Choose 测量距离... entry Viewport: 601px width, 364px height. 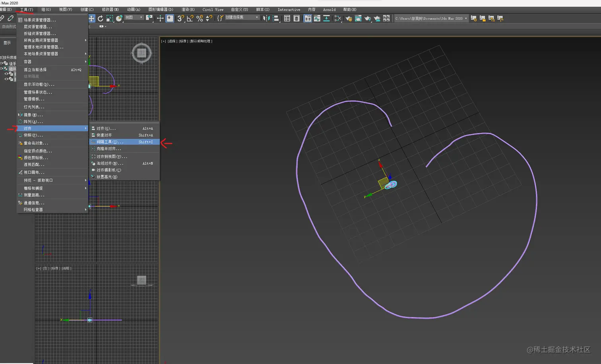(52, 195)
